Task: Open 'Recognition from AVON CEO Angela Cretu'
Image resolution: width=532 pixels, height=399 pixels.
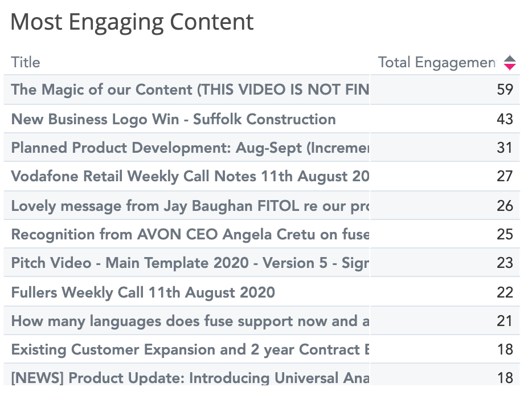Action: pos(190,234)
